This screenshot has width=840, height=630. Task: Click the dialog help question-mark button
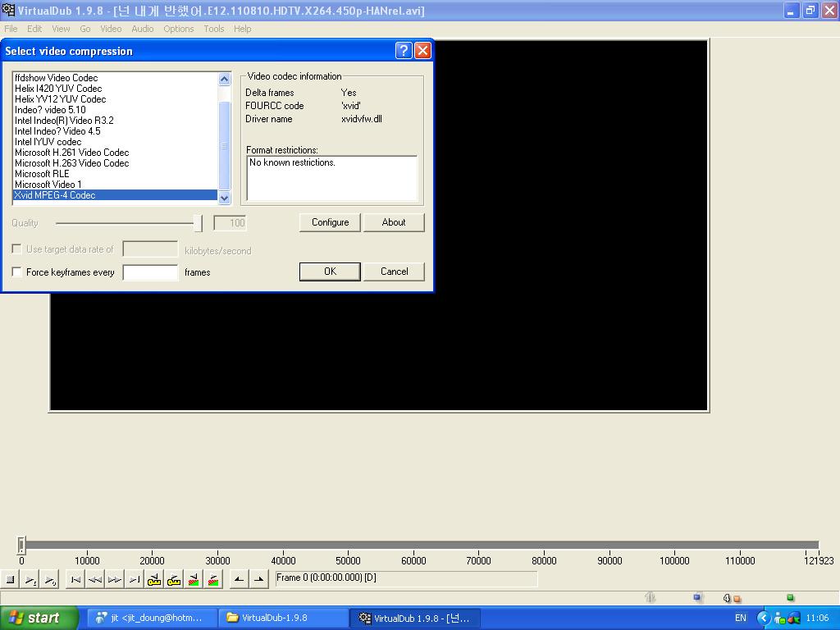404,50
